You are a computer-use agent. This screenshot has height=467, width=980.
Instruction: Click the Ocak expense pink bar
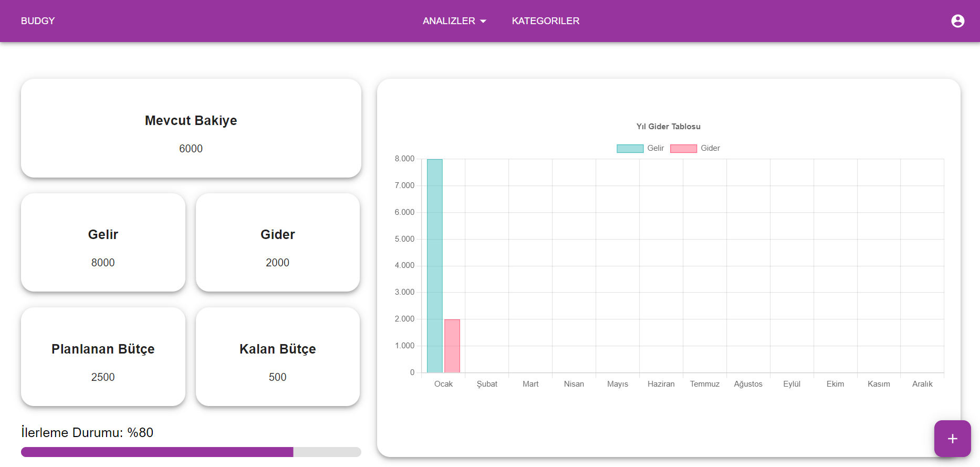coord(452,346)
